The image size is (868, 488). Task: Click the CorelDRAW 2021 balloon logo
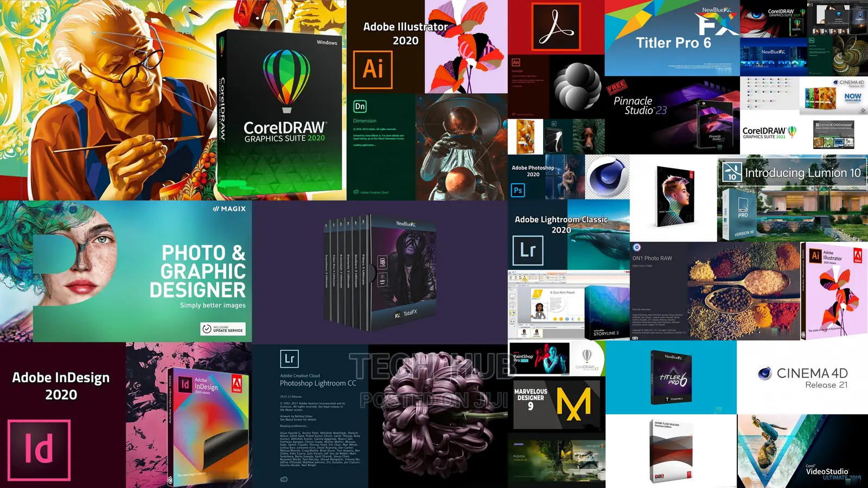coord(792,131)
